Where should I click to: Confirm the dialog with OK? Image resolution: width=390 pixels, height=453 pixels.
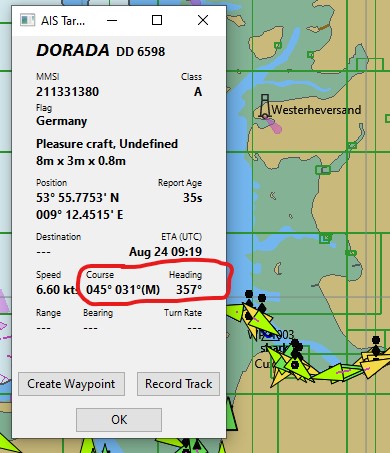coord(119,420)
